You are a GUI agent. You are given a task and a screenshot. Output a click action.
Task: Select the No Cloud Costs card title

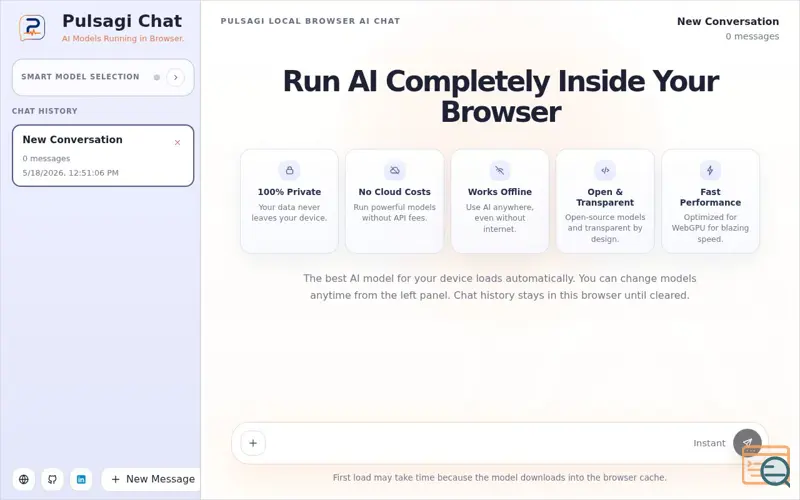point(394,192)
